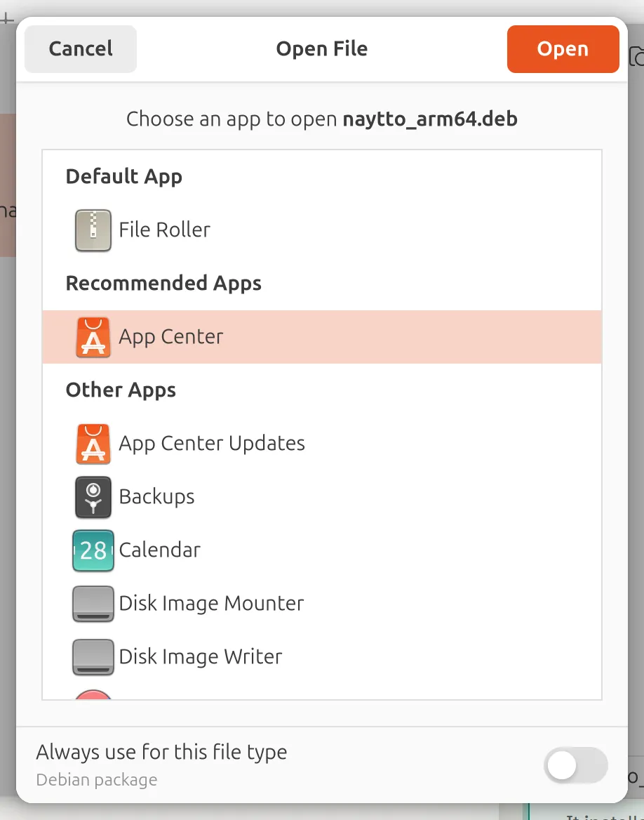Image resolution: width=644 pixels, height=820 pixels.
Task: Cancel the Open File dialog
Action: click(81, 48)
